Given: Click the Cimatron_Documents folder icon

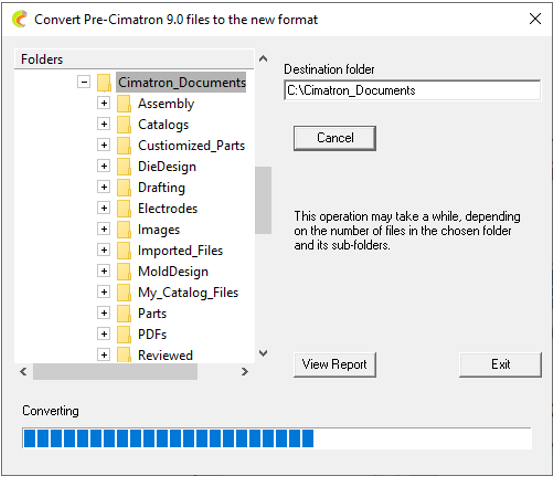Looking at the screenshot, I should point(104,83).
